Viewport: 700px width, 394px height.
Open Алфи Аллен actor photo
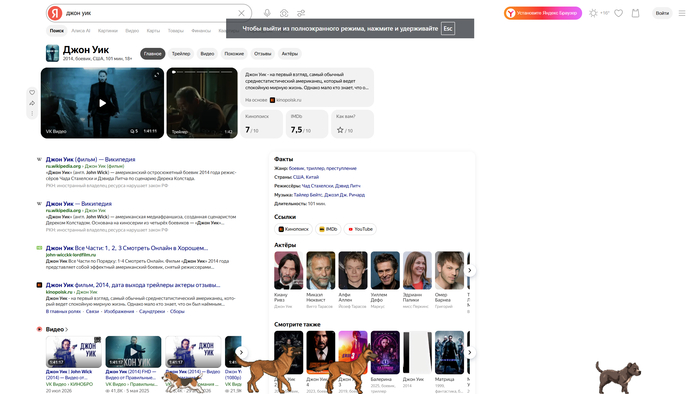353,270
